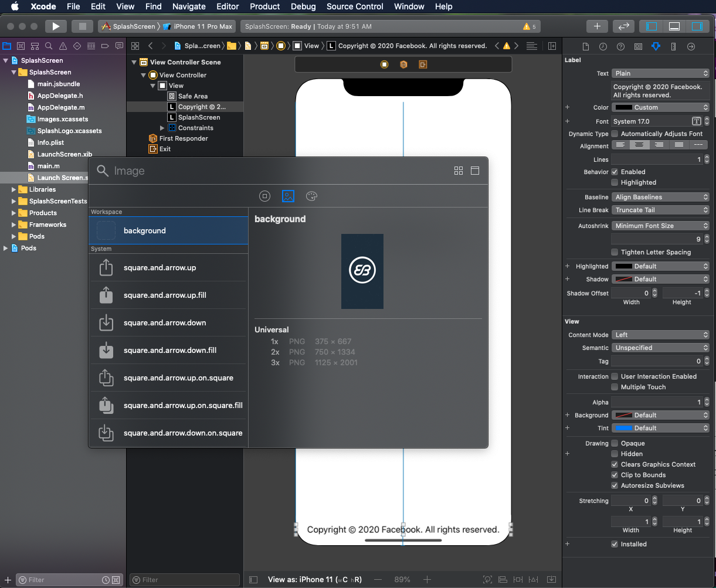Open the Breakpoint navigator icon
The height and width of the screenshot is (588, 716).
(105, 46)
